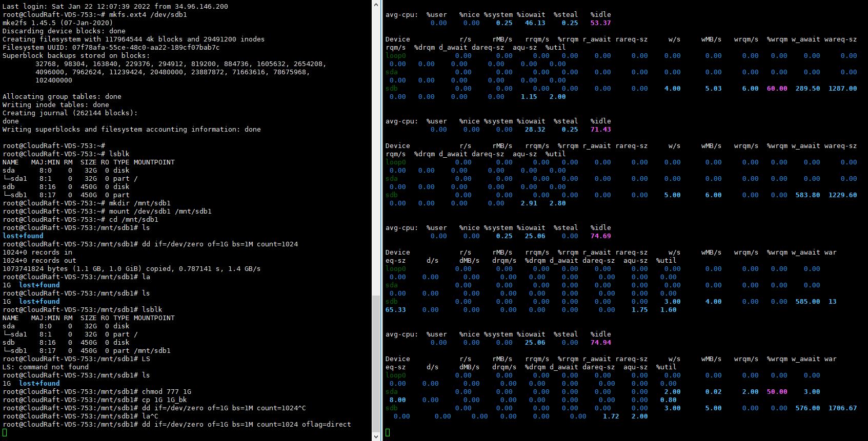This screenshot has height=441, width=868.
Task: Click the sdb w_await value 583.80
Action: 808,195
